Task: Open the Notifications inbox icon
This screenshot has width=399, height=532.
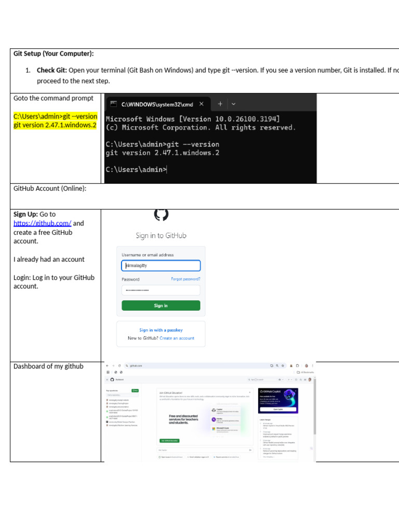Action: point(305,379)
